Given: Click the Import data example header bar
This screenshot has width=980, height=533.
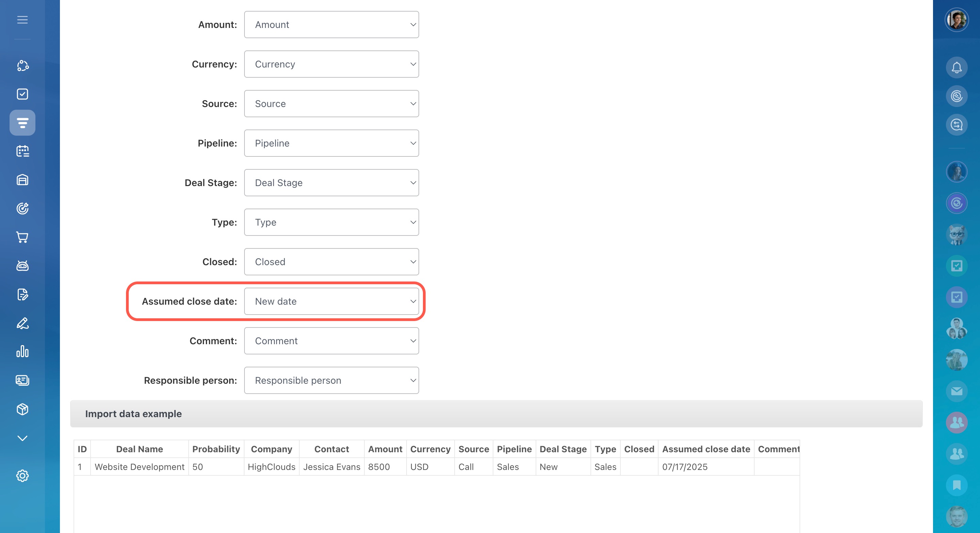Looking at the screenshot, I should (x=496, y=414).
